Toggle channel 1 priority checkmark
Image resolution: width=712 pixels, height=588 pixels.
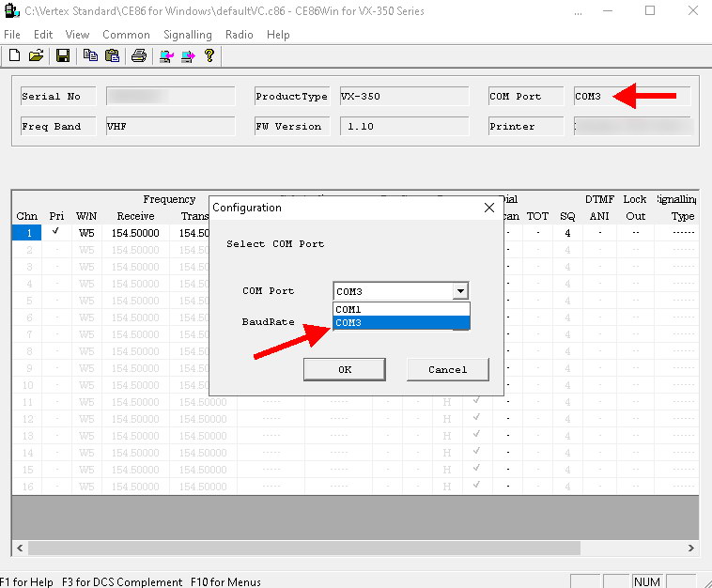tap(55, 231)
